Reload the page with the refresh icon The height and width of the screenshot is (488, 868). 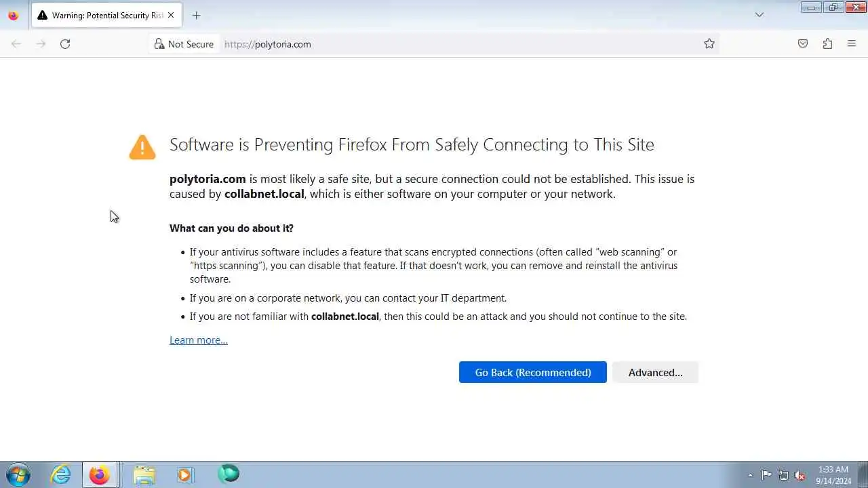tap(65, 44)
